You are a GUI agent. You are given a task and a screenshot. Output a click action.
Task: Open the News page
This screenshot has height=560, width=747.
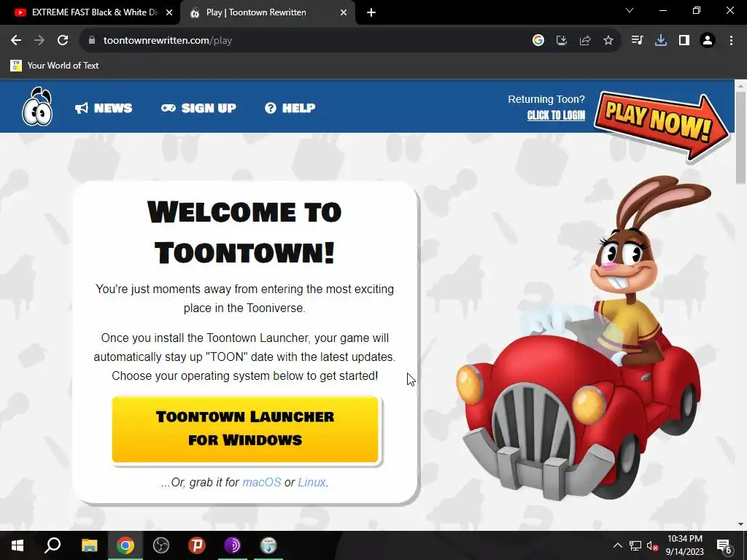(104, 108)
